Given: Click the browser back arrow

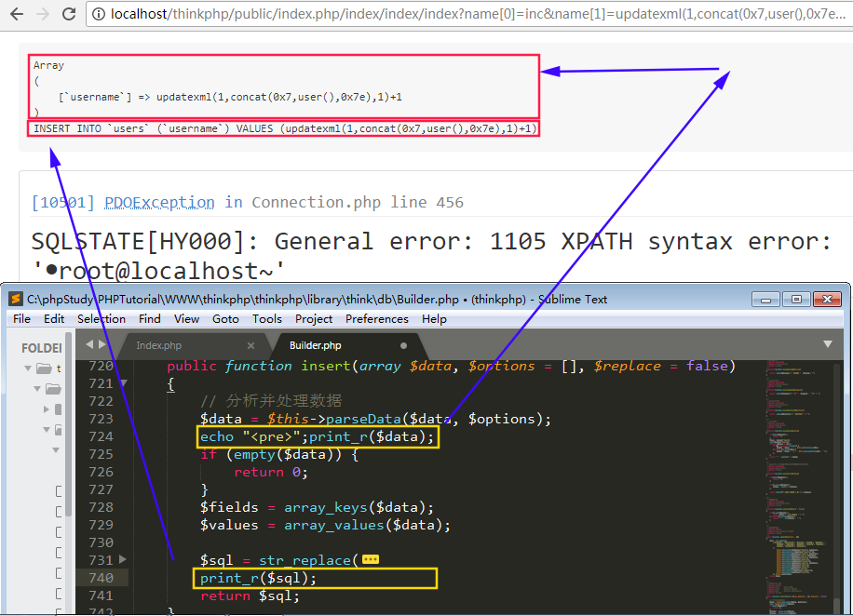Looking at the screenshot, I should click(x=15, y=15).
